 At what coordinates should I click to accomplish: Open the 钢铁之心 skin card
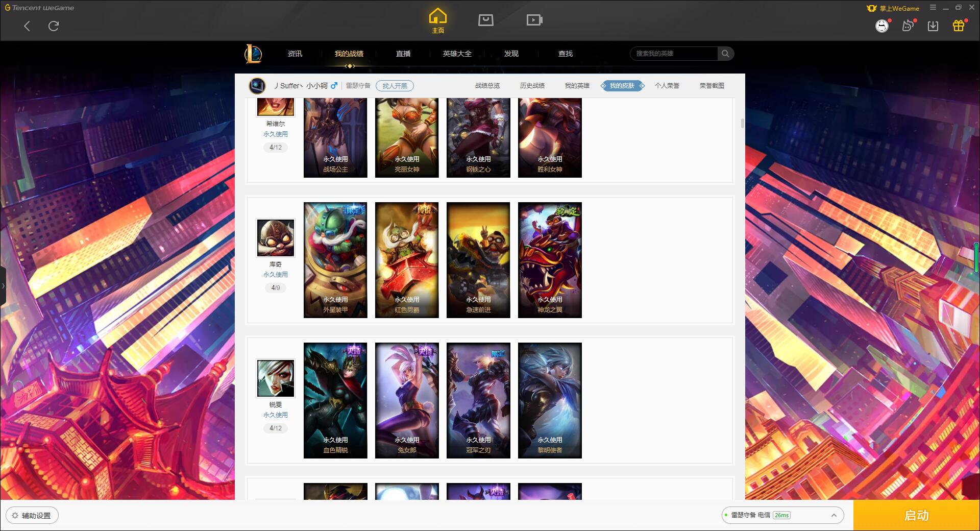coord(478,138)
